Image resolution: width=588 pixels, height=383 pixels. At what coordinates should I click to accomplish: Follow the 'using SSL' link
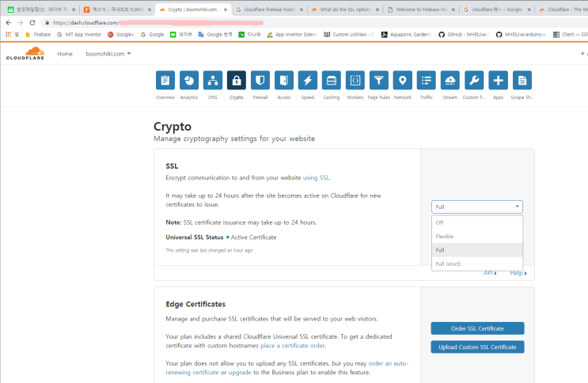316,178
